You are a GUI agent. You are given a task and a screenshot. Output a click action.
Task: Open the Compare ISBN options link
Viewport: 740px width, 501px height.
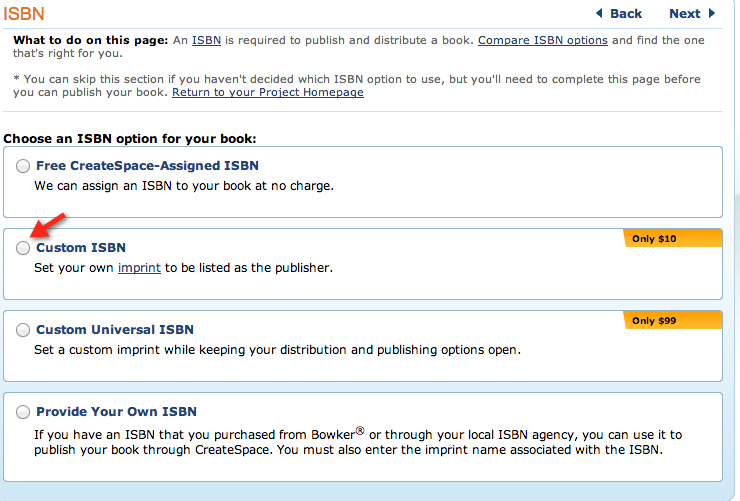tap(543, 40)
